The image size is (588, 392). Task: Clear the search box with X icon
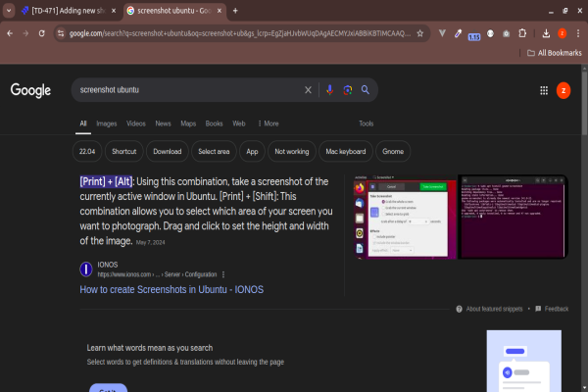[x=308, y=90]
